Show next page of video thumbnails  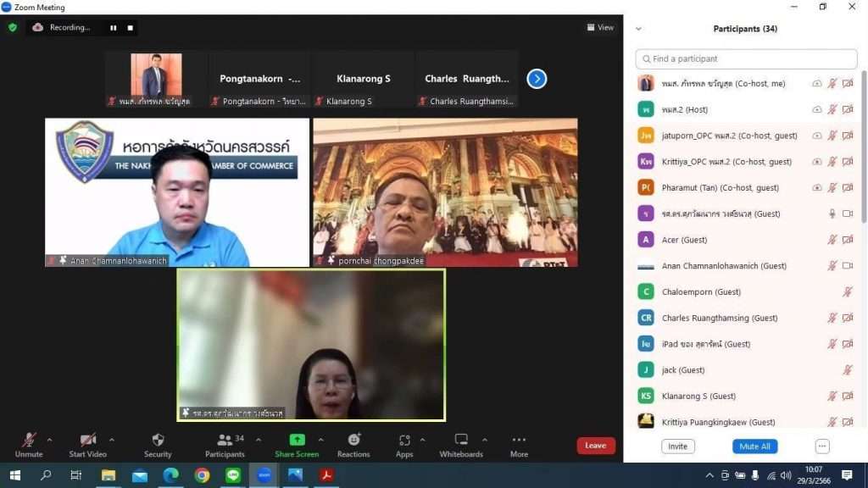[537, 79]
